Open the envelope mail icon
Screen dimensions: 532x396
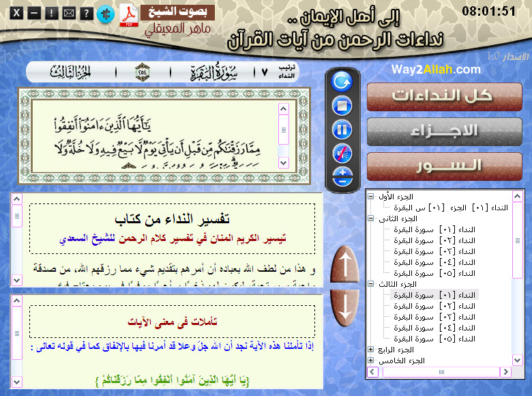coord(69,14)
